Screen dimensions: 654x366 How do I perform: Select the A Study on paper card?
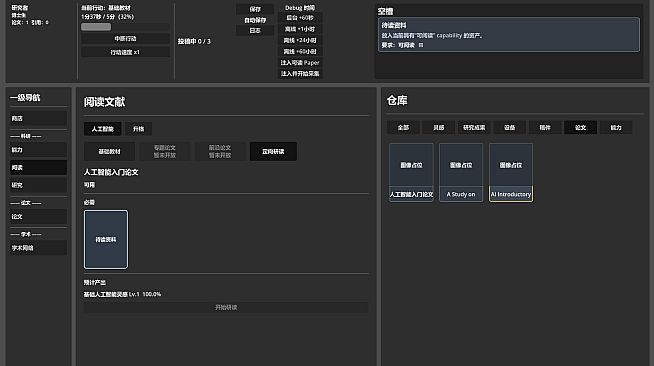[461, 173]
